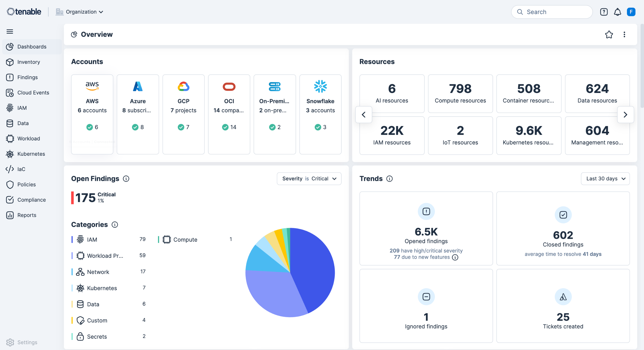644x350 pixels.
Task: Open the Severity is Critical filter dropdown
Action: [x=309, y=179]
